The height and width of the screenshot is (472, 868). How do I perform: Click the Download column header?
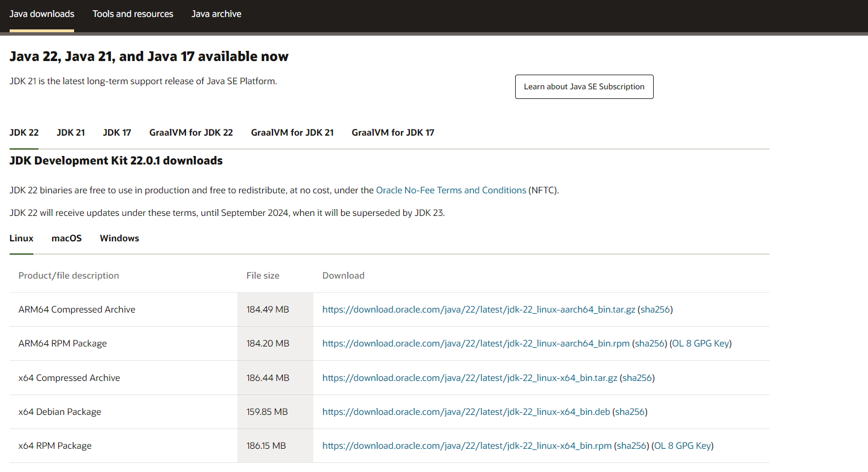[343, 276]
